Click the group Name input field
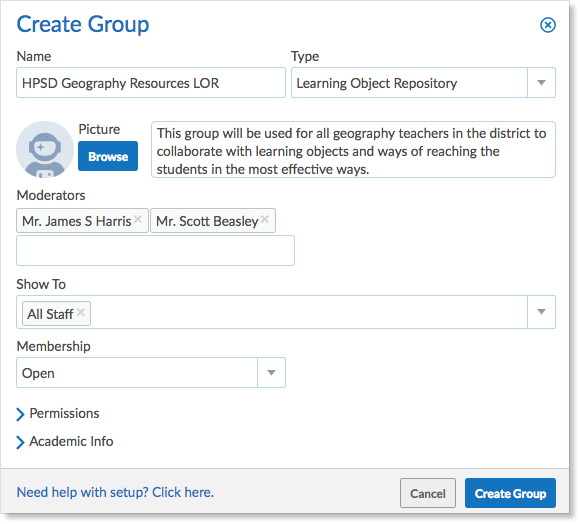 (151, 82)
